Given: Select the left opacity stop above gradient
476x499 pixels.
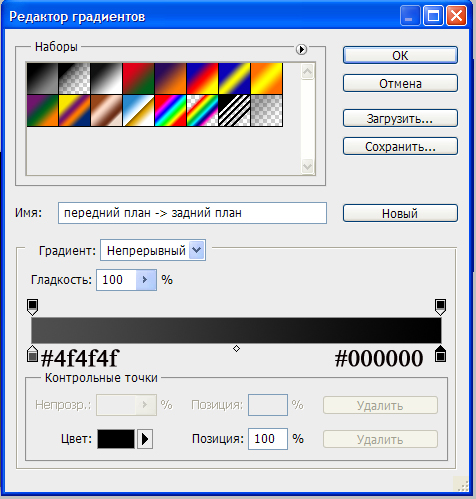Looking at the screenshot, I should pos(32,307).
